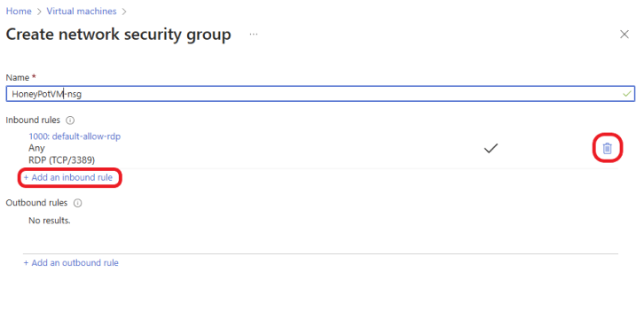Focus the Name field containing HoneyPotVM-nsg
This screenshot has height=319, width=644.
[x=320, y=94]
